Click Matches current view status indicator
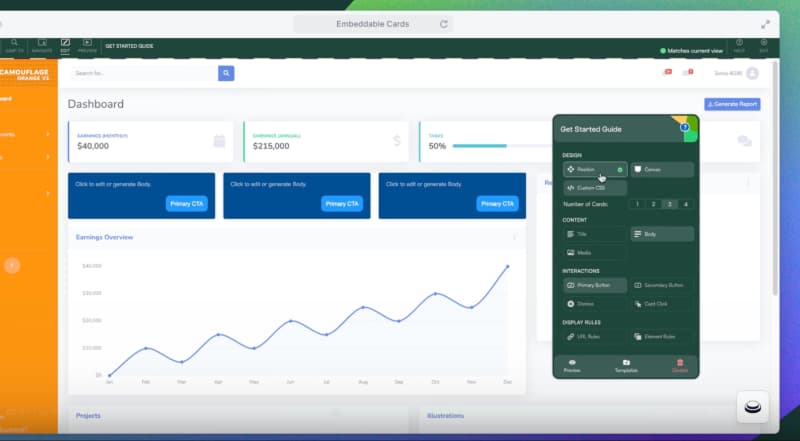The height and width of the screenshot is (441, 800). (691, 51)
